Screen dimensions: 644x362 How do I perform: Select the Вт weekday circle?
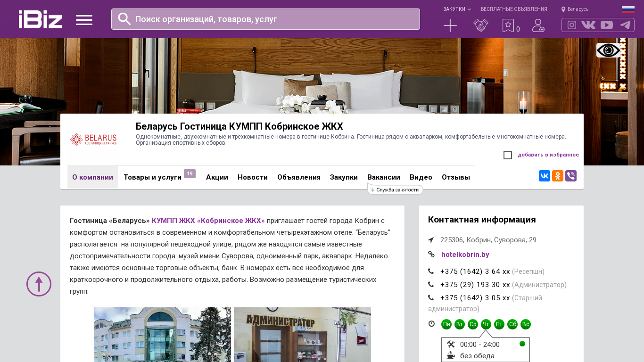(x=460, y=324)
